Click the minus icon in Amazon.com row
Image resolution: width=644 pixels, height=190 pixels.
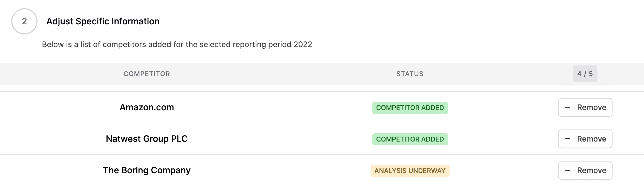[567, 107]
